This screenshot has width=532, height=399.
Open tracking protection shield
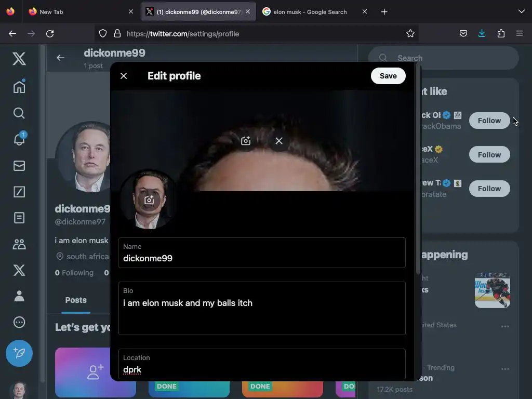click(103, 33)
